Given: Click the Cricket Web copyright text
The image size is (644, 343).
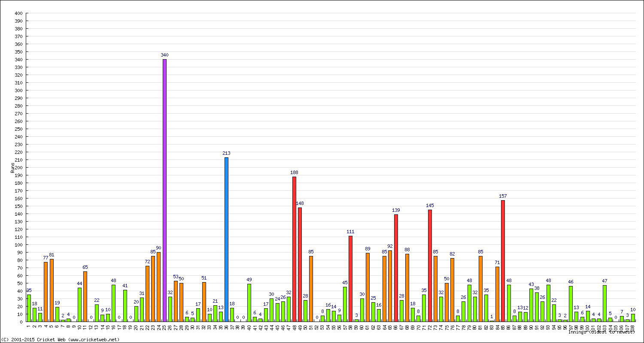Looking at the screenshot, I should [x=60, y=340].
